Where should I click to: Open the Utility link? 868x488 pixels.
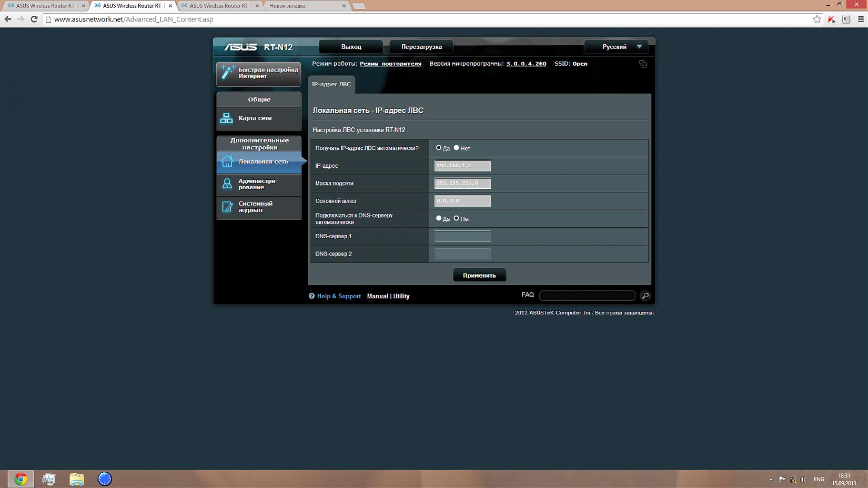[401, 296]
